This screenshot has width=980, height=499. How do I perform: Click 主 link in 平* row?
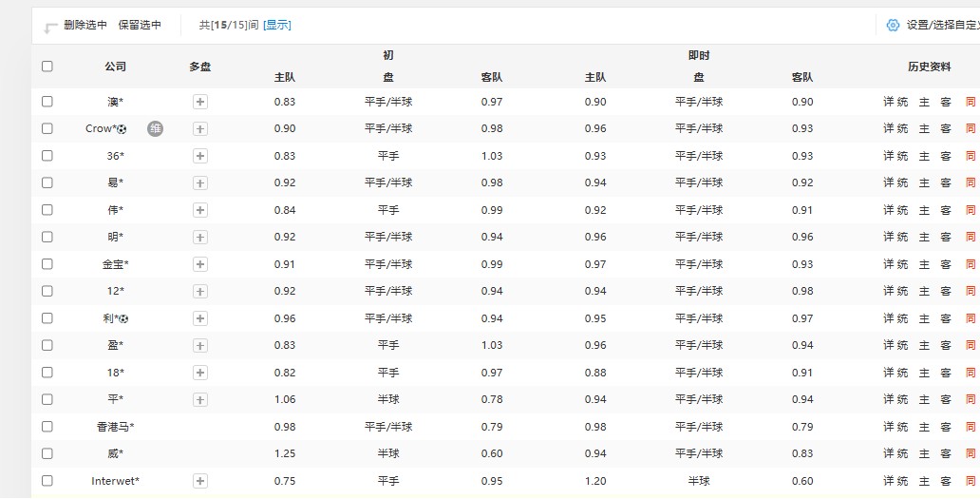[x=924, y=399]
